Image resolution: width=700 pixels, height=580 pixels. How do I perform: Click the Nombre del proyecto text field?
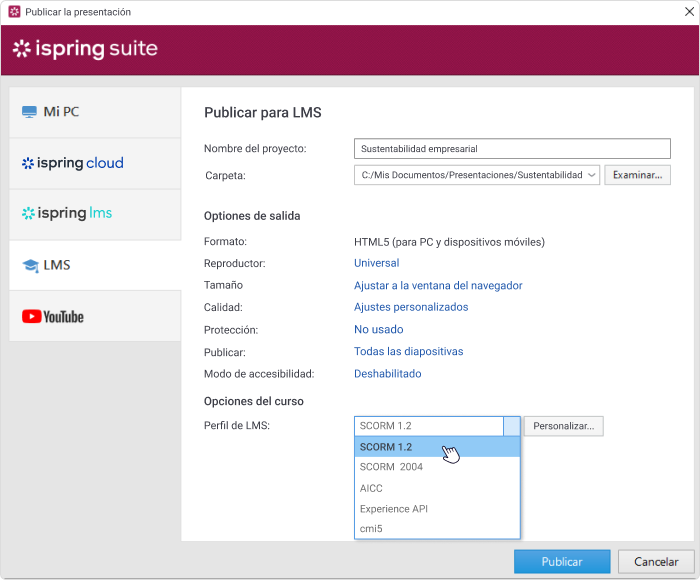tap(512, 149)
